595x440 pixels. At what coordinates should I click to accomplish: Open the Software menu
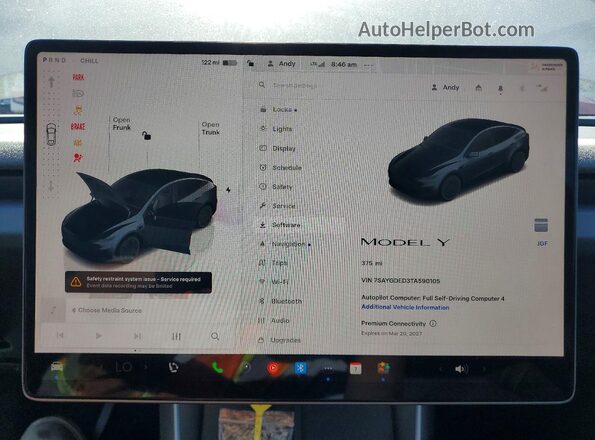coord(280,225)
